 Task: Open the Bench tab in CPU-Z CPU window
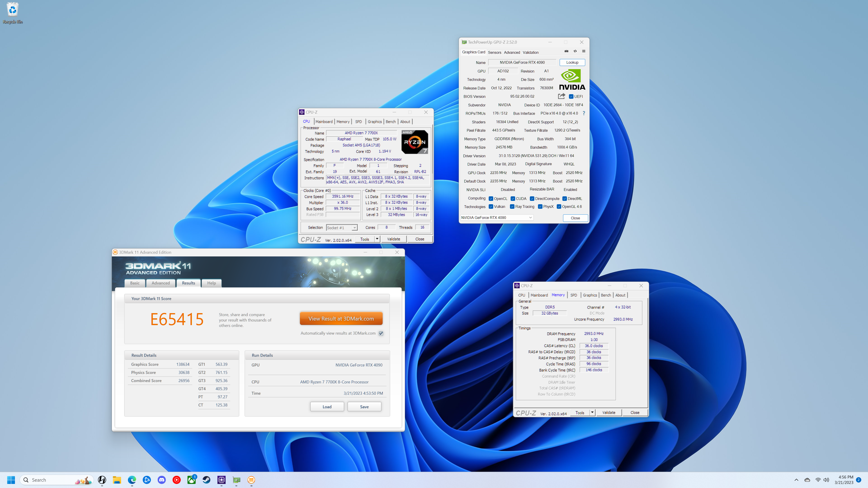pos(391,122)
